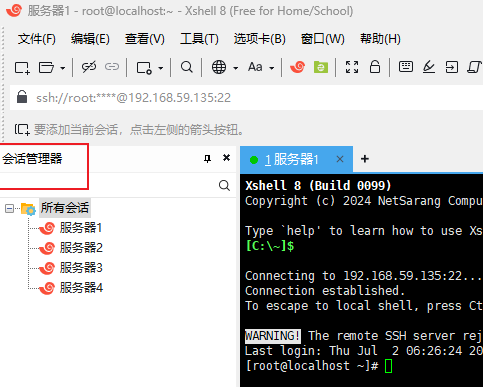Screen dimensions: 483x387
Task: Open the dropdown arrow beside Open Session
Action: click(x=63, y=68)
